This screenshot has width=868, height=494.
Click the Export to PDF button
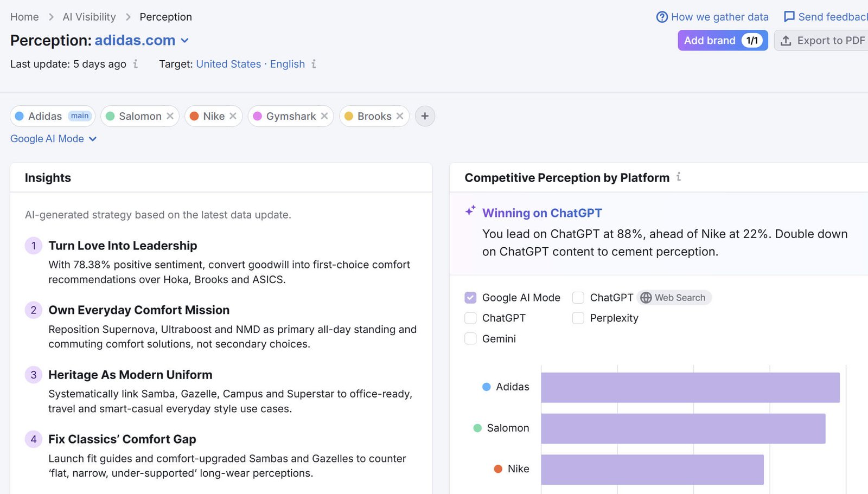pyautogui.click(x=823, y=41)
